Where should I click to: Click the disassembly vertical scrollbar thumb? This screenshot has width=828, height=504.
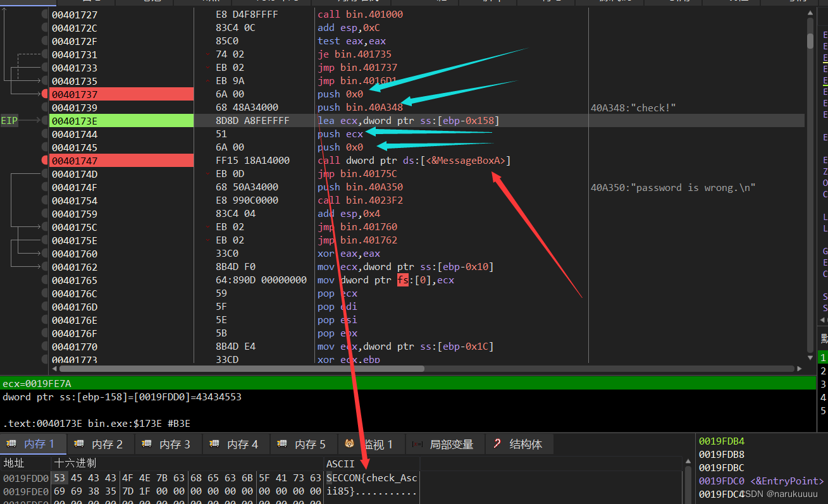pyautogui.click(x=810, y=41)
